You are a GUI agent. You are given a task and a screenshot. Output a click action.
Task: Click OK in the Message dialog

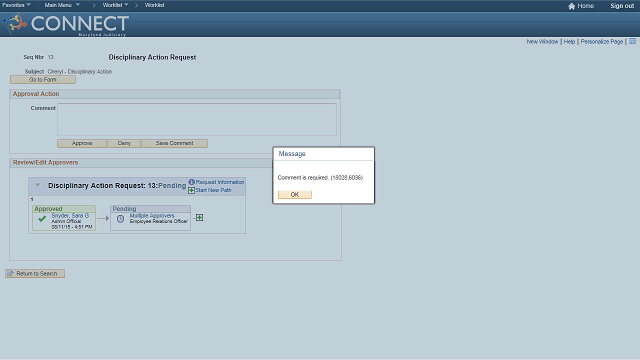click(x=295, y=195)
